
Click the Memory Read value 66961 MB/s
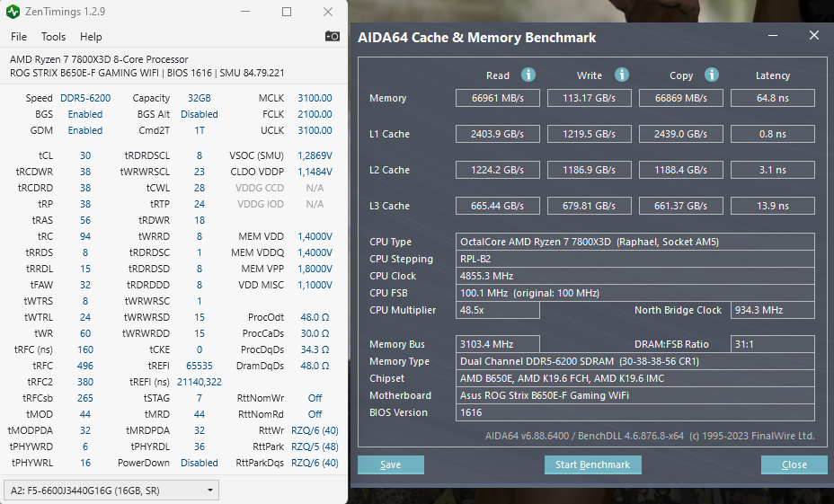pyautogui.click(x=498, y=98)
